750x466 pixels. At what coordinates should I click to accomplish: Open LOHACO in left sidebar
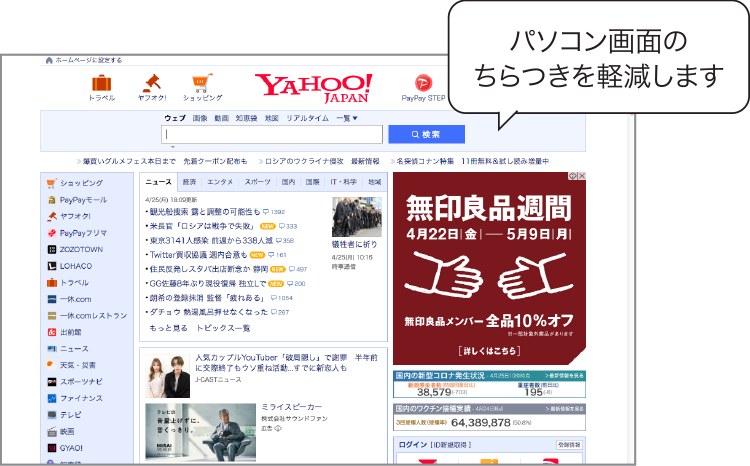tap(76, 266)
